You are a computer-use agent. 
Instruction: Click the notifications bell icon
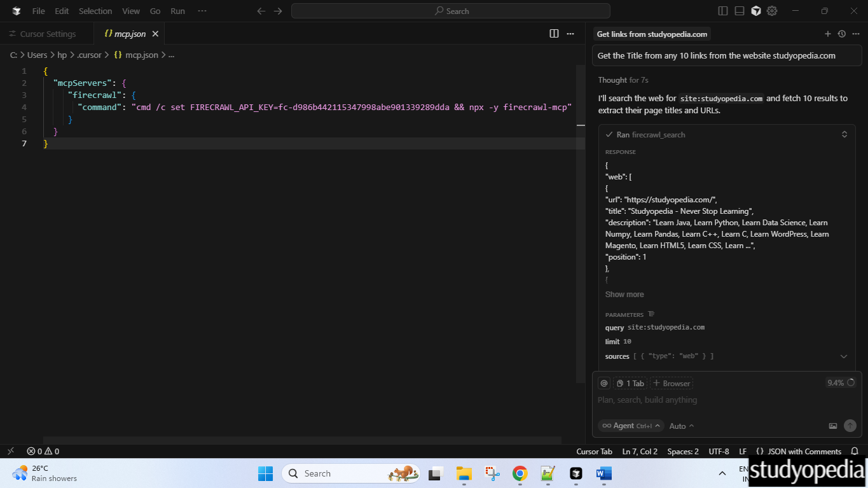[x=855, y=451]
